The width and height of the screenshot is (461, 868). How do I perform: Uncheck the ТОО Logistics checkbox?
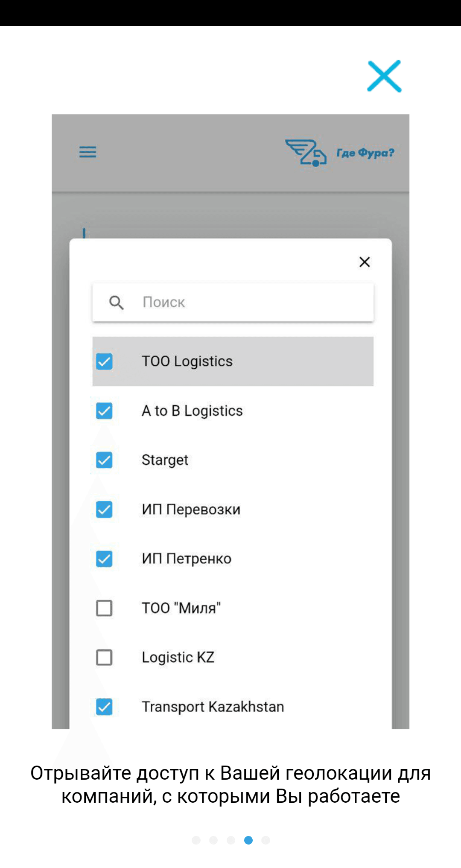[x=104, y=361]
